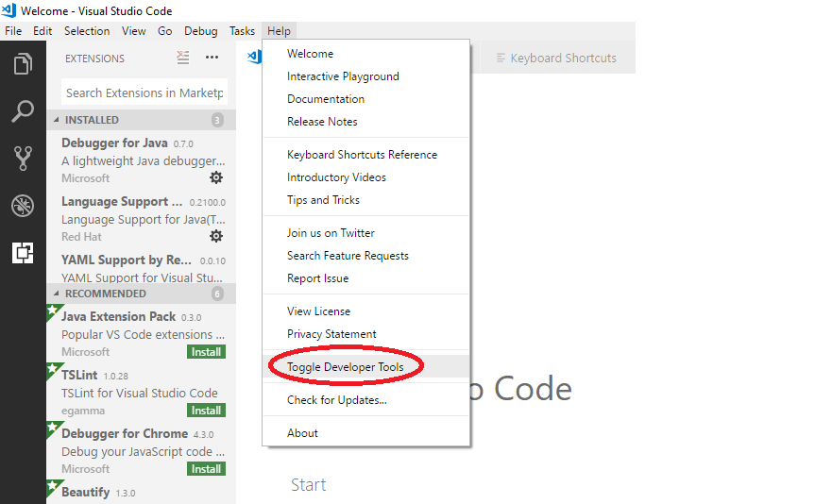Choose Interactive Playground menu entry
Image resolution: width=832 pixels, height=504 pixels.
tap(366, 76)
